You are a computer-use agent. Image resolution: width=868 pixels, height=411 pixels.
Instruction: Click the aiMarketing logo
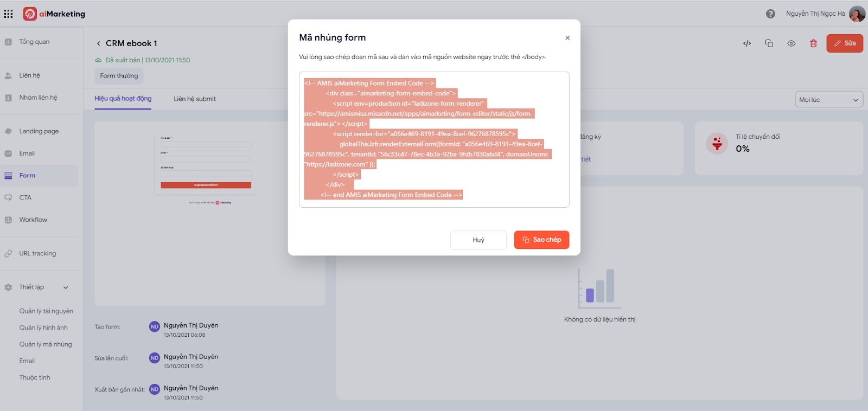54,14
